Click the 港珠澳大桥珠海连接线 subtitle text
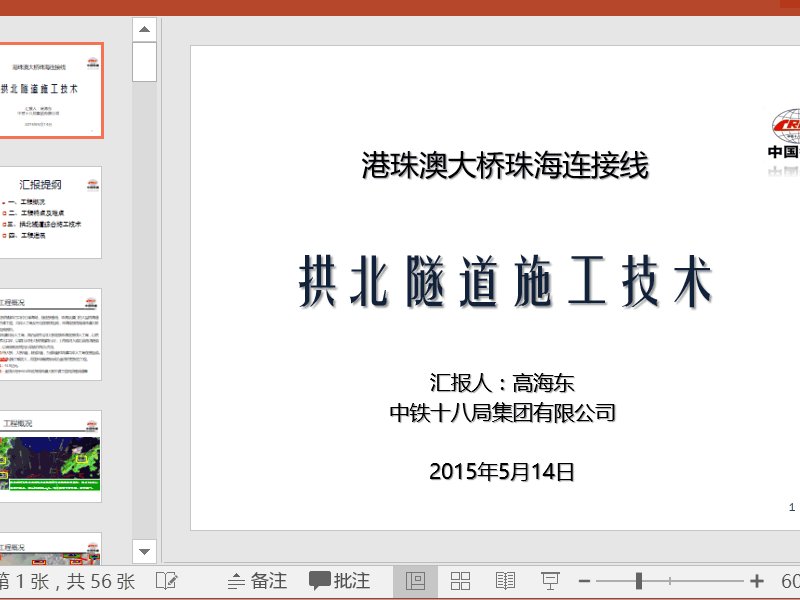Screen dimensions: 800x600 tap(505, 165)
